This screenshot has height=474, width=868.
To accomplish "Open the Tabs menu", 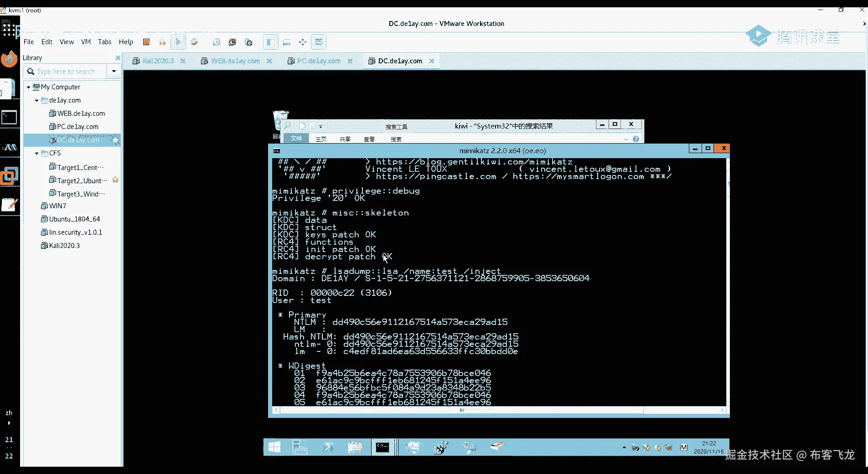I will (x=105, y=42).
